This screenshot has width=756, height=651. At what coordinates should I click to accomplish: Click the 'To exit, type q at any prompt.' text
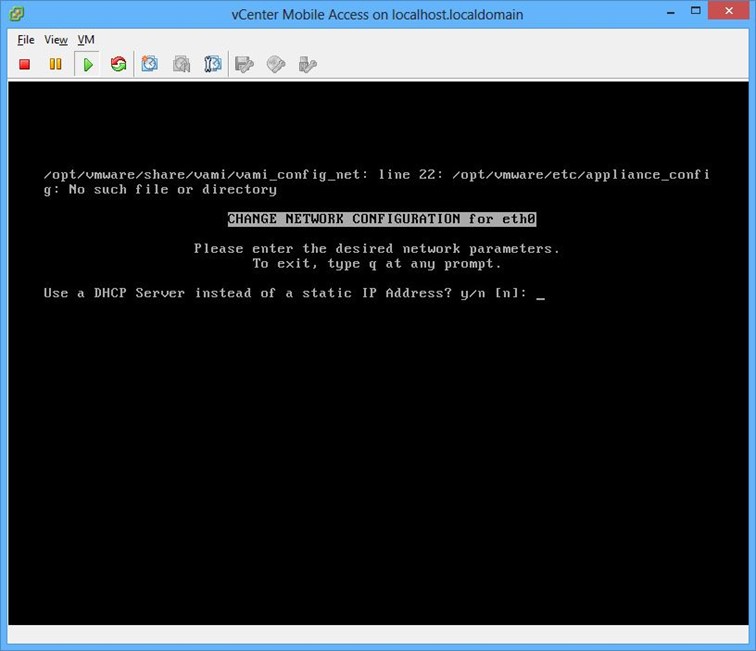(x=377, y=264)
